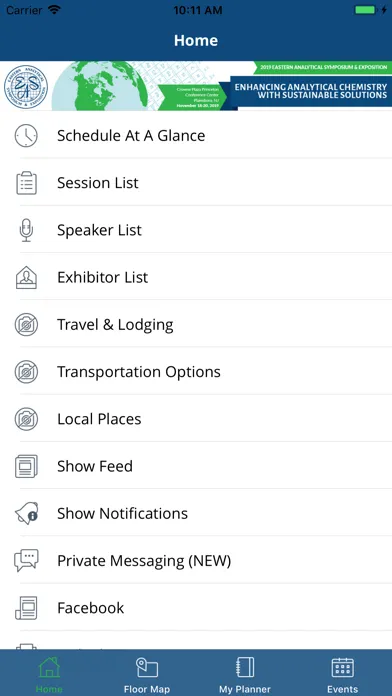Tap the clock icon for Schedule At A Glance
Image resolution: width=392 pixels, height=696 pixels.
tap(26, 135)
